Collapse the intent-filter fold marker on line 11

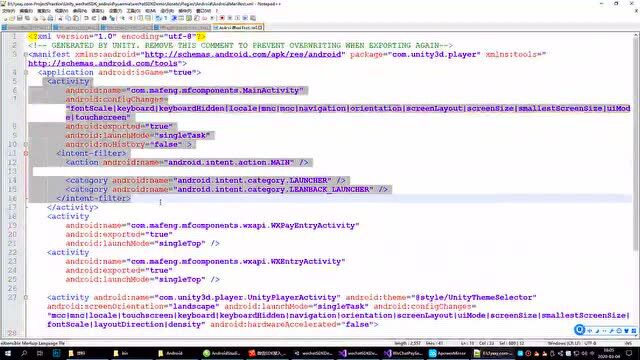[26, 153]
